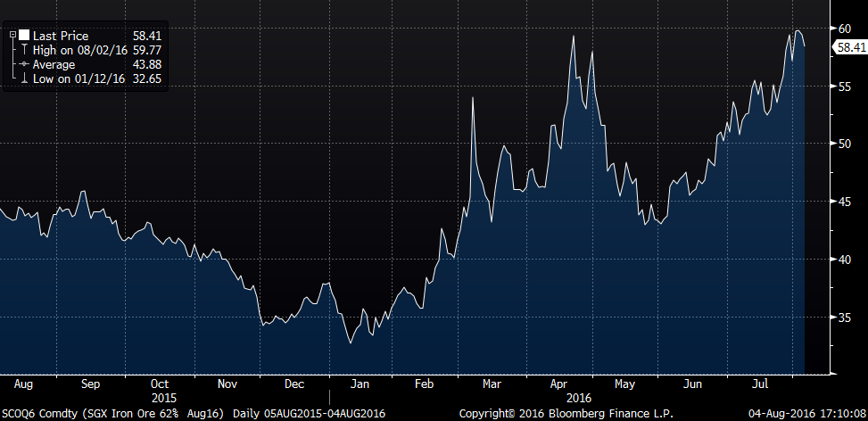Screen dimensions: 868x421
Task: Collapse the Last Price legend tree
Action: pos(12,36)
